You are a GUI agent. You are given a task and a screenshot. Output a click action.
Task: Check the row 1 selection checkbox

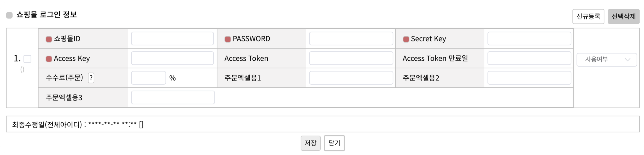[x=27, y=59]
